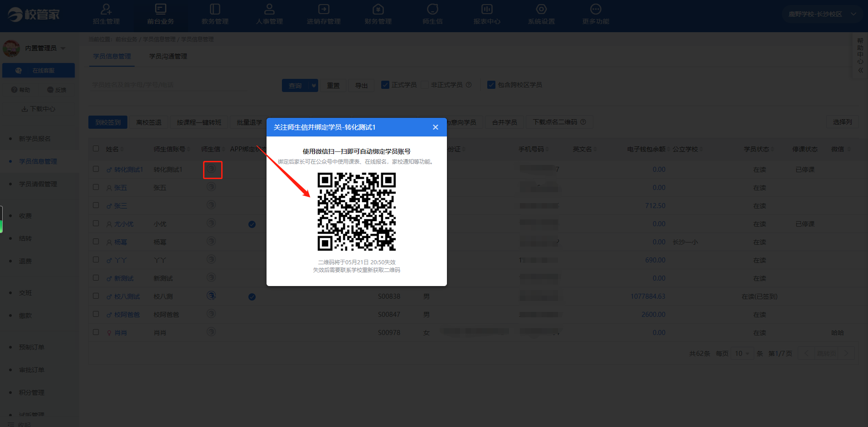This screenshot has height=427, width=868.
Task: Click the 校管家 logo
Action: 34,15
